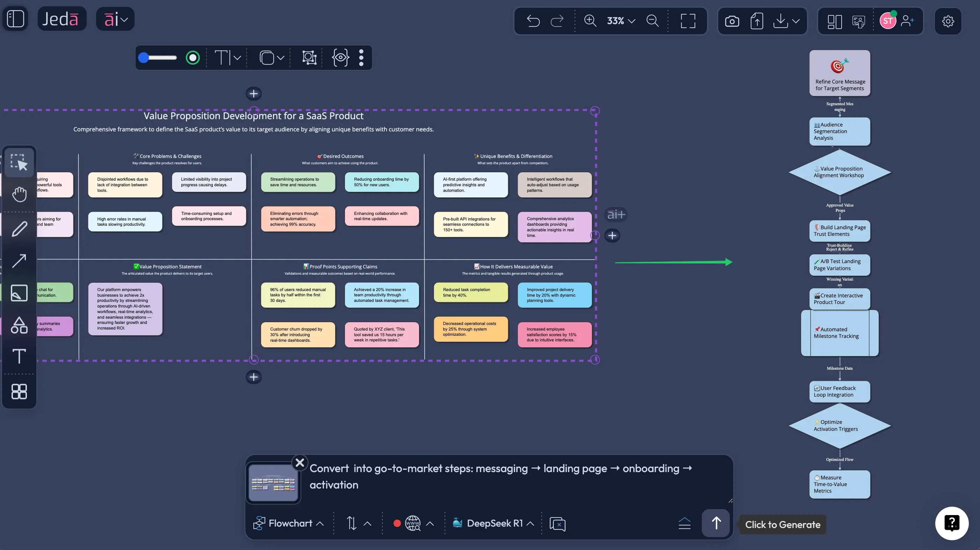The image size is (980, 550).
Task: Toggle the green circle border option
Action: coord(193,58)
